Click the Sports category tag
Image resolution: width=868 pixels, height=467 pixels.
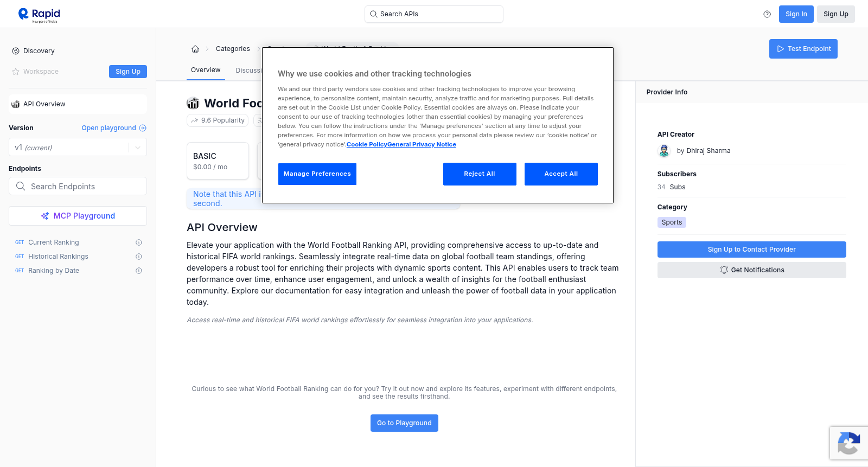pyautogui.click(x=672, y=222)
